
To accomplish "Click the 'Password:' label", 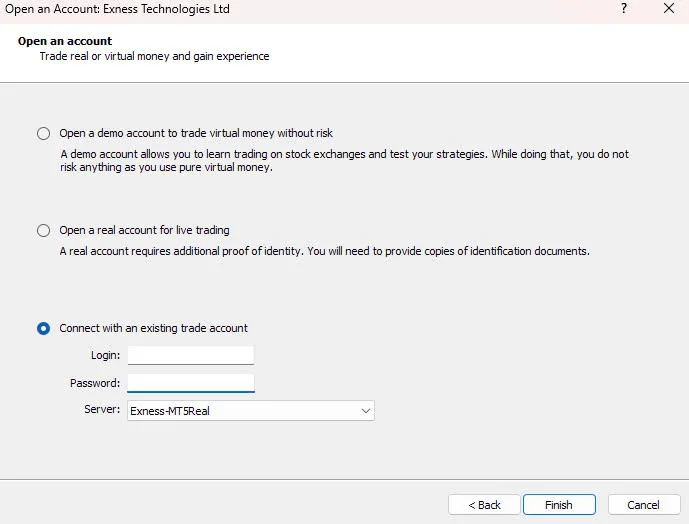I will (95, 383).
